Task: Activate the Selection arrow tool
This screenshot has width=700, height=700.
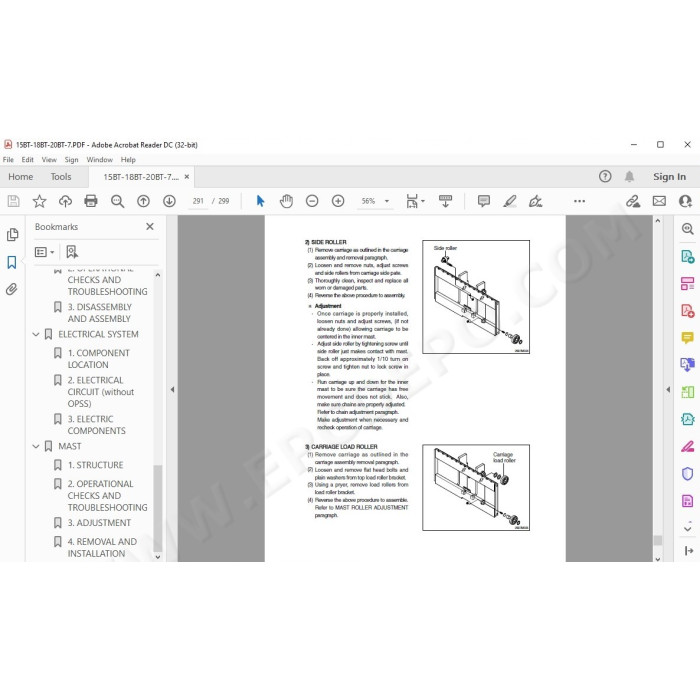Action: click(x=260, y=201)
